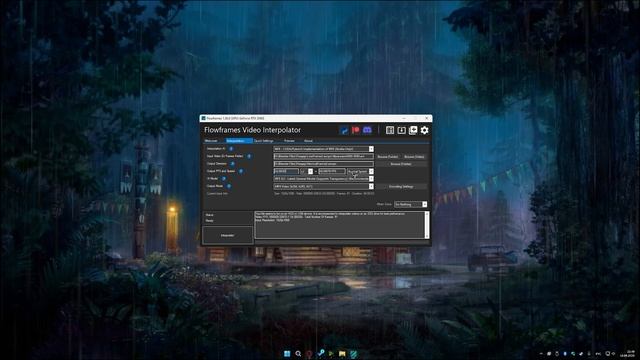Open Steam from the taskbar
Viewport: 640px width, 360px height.
[320, 353]
